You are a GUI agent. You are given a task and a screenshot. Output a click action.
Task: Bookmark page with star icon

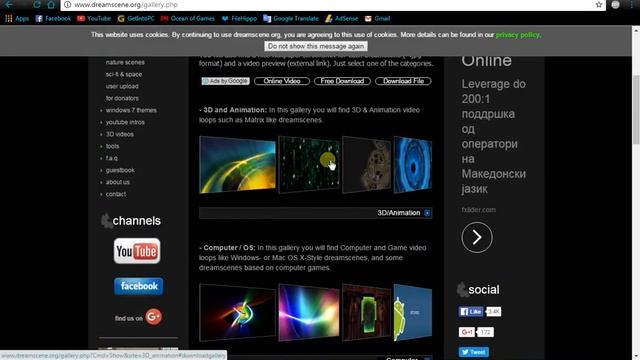pyautogui.click(x=599, y=4)
